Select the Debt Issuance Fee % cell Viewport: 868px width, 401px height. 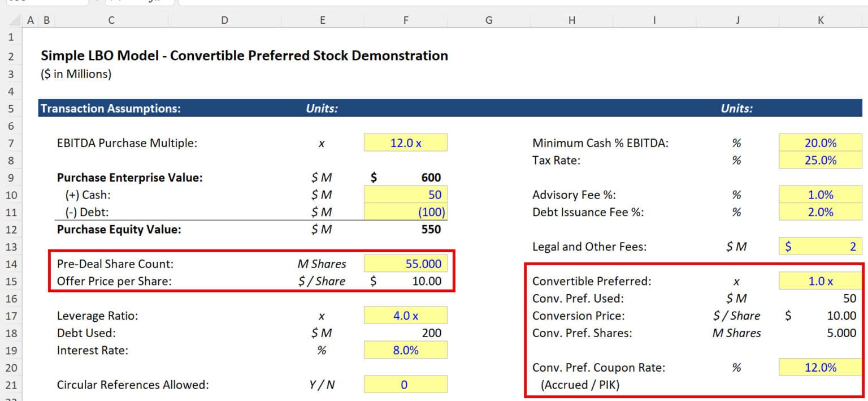[x=820, y=212]
